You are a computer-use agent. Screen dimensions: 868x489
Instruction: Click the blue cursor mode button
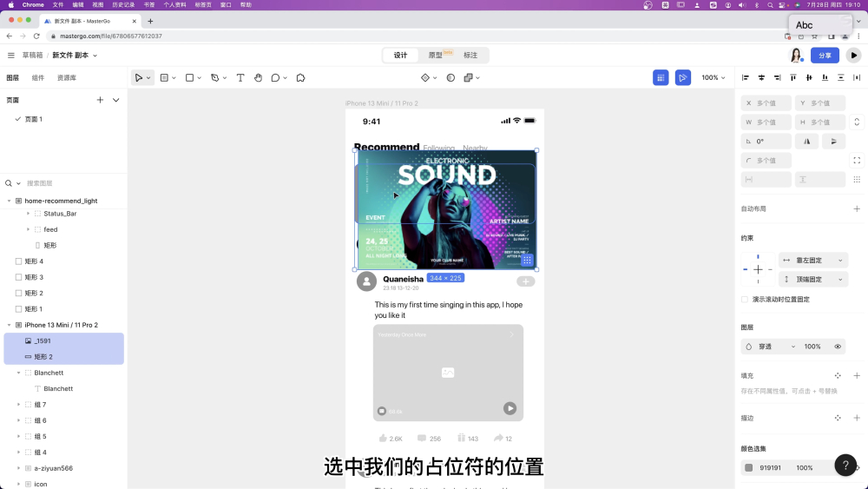682,78
